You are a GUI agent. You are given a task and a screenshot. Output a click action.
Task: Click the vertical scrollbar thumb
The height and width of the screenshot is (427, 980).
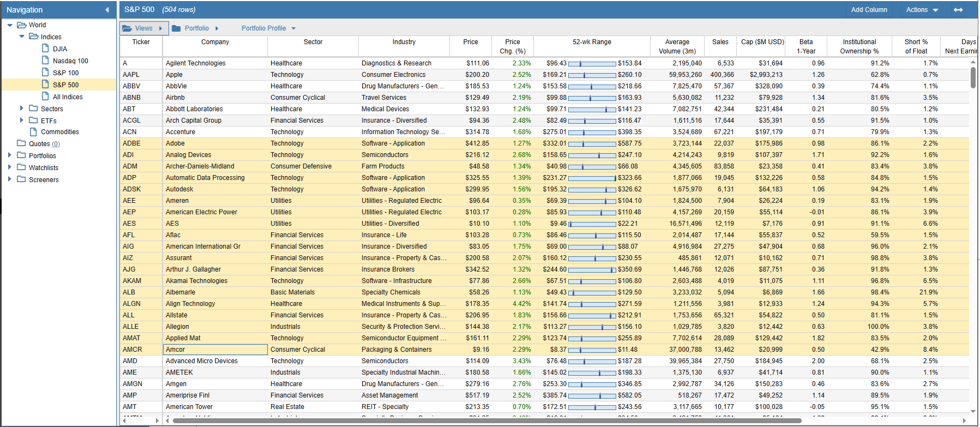click(x=973, y=77)
